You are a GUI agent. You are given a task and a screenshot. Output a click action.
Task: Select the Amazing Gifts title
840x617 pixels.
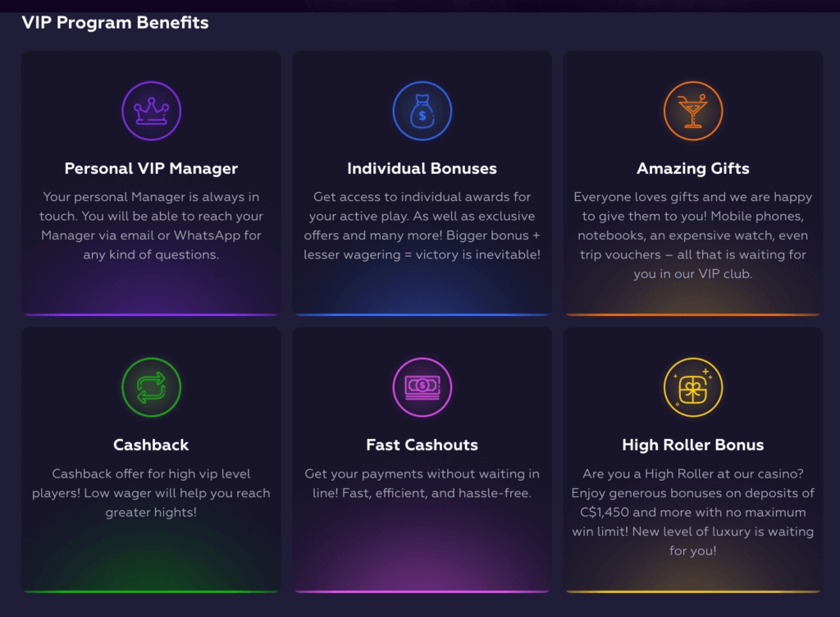693,169
